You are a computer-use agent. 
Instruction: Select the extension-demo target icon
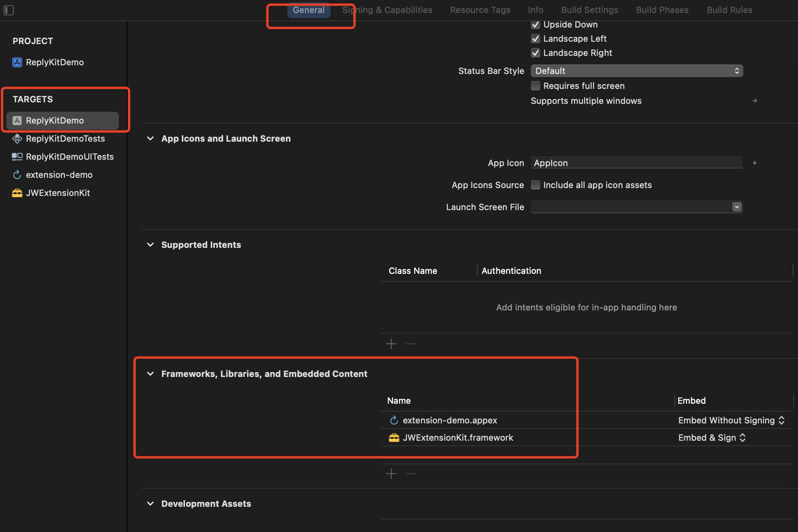17,175
